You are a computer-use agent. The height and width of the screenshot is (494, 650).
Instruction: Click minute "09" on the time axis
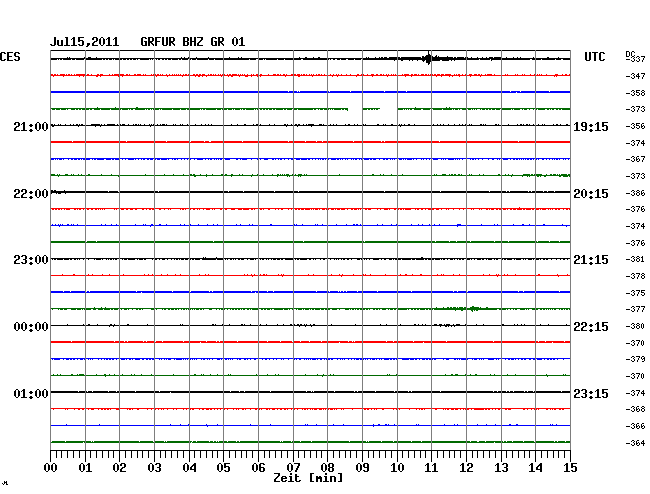(362, 467)
